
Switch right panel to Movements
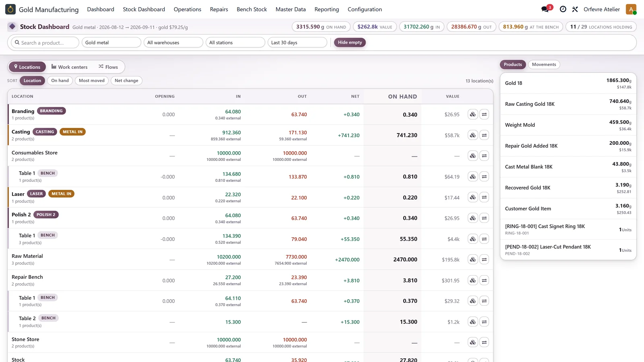(544, 64)
